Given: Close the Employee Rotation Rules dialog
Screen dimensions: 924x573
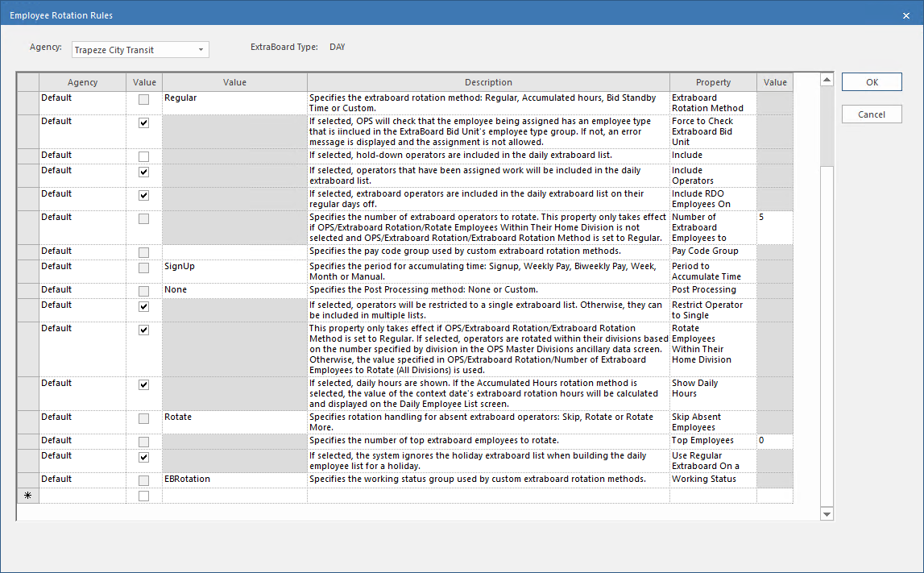Looking at the screenshot, I should (x=906, y=15).
